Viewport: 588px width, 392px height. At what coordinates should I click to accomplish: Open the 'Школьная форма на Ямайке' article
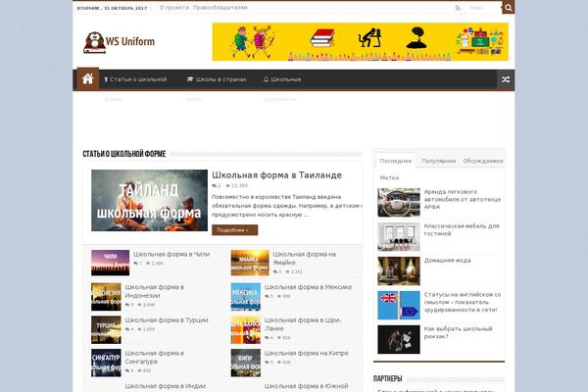click(x=304, y=258)
